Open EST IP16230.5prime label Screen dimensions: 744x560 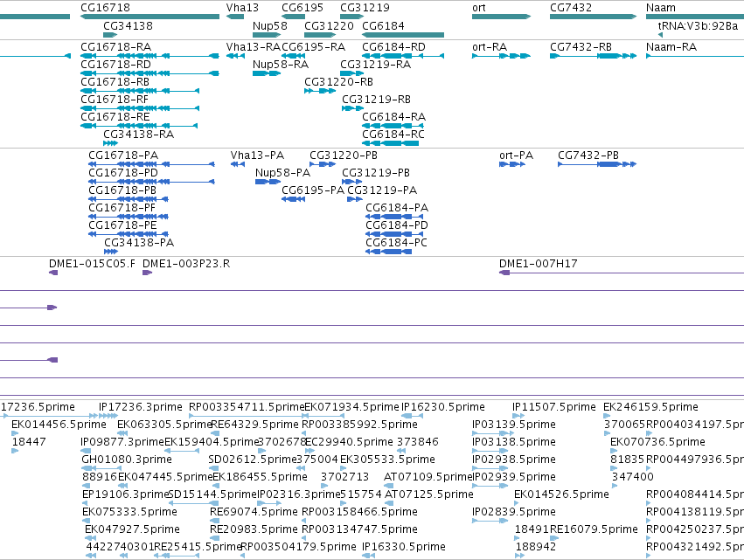click(x=443, y=407)
